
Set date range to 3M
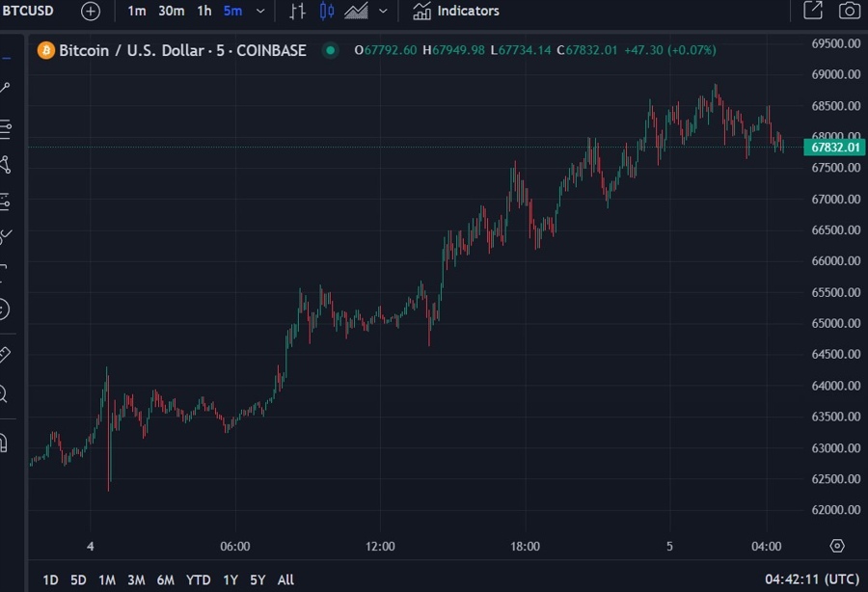click(x=136, y=579)
